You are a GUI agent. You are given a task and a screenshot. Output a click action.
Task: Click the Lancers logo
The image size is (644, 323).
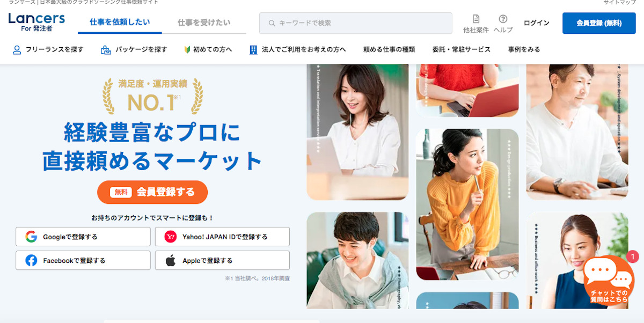(36, 23)
